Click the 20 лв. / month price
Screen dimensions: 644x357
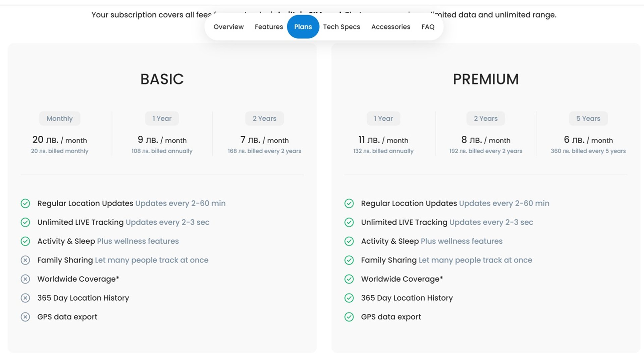click(x=60, y=140)
